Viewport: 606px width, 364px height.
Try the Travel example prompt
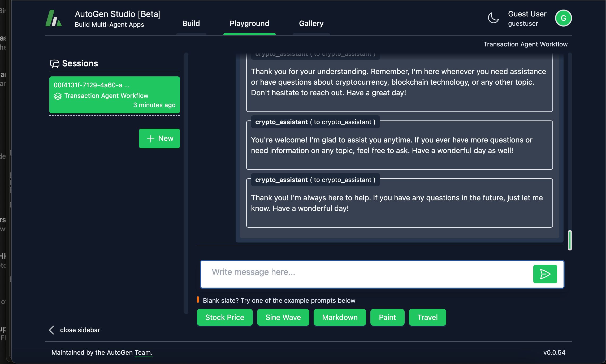click(x=427, y=317)
